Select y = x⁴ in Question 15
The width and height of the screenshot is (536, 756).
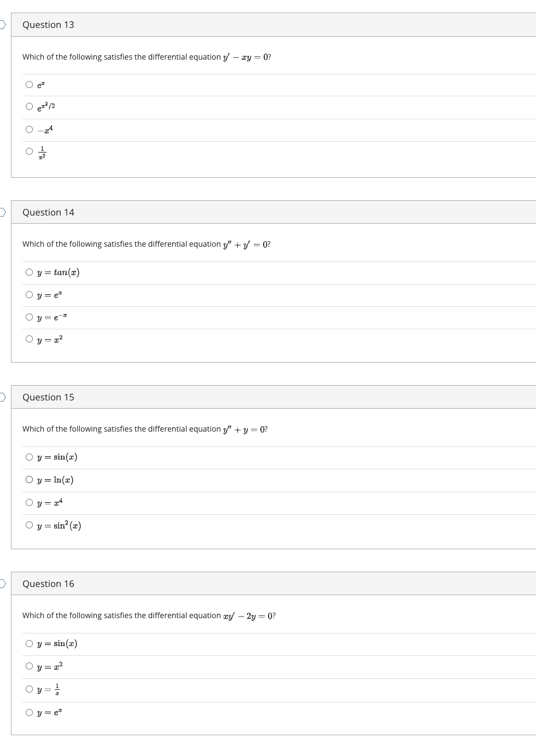pyautogui.click(x=28, y=502)
